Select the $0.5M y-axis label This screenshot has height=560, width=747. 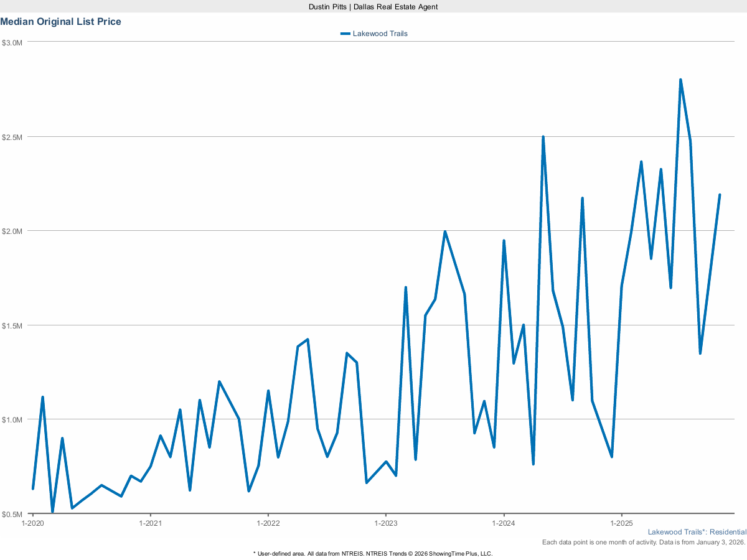click(x=12, y=514)
